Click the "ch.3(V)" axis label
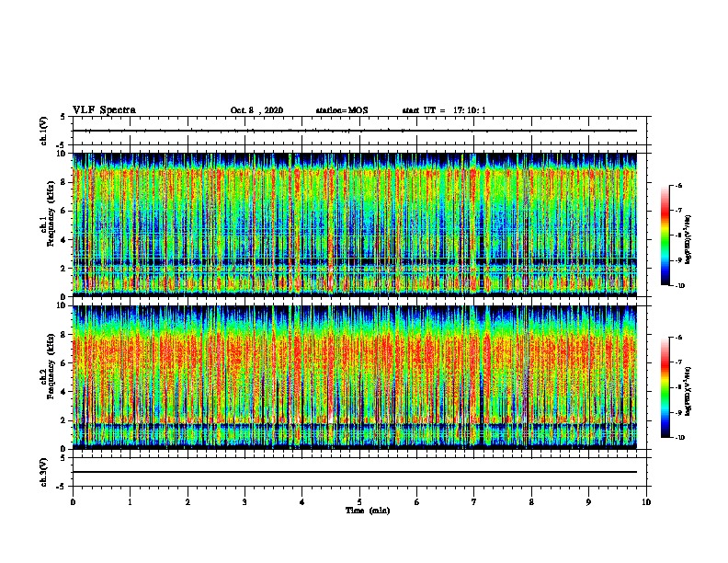Image resolution: width=728 pixels, height=563 pixels. pos(44,472)
